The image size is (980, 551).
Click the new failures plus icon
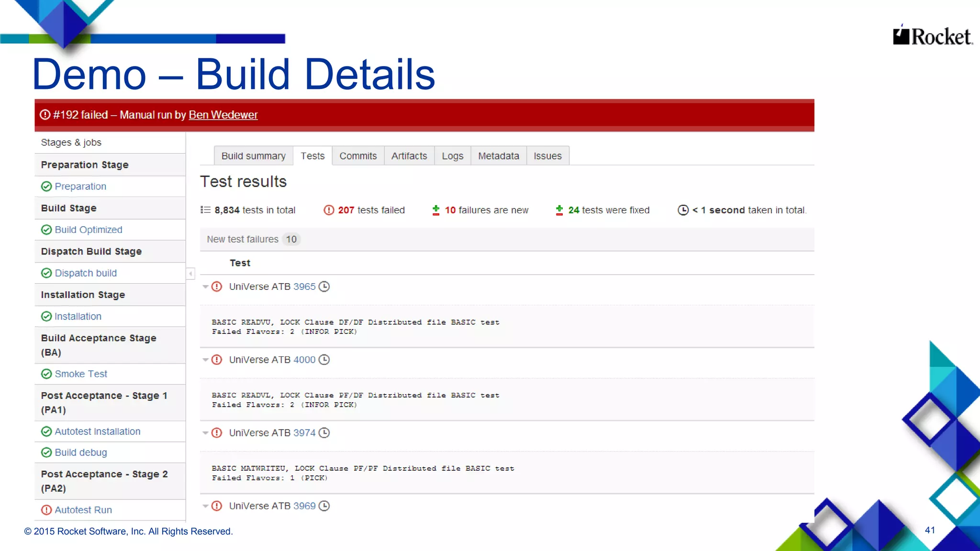point(436,210)
